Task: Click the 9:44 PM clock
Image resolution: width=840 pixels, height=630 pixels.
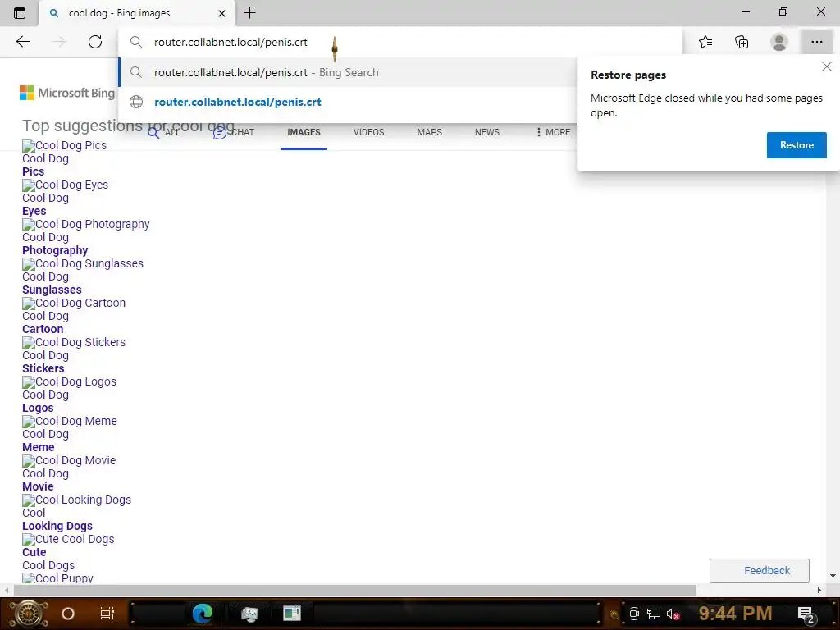Action: [x=735, y=614]
